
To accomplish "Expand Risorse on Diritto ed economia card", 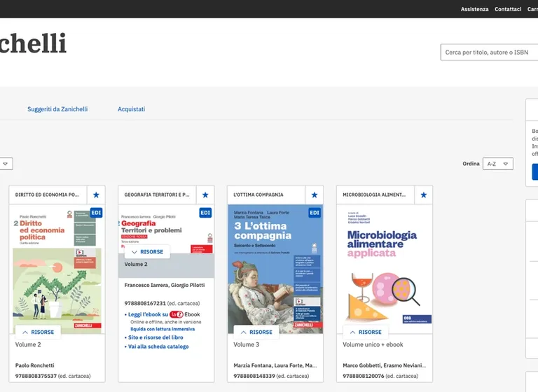I will click(x=38, y=332).
